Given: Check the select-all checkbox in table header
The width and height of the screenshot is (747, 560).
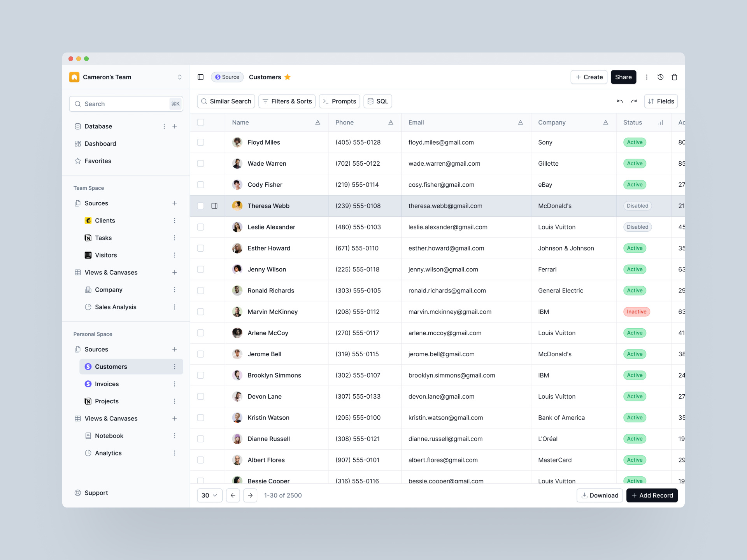Looking at the screenshot, I should click(x=201, y=122).
